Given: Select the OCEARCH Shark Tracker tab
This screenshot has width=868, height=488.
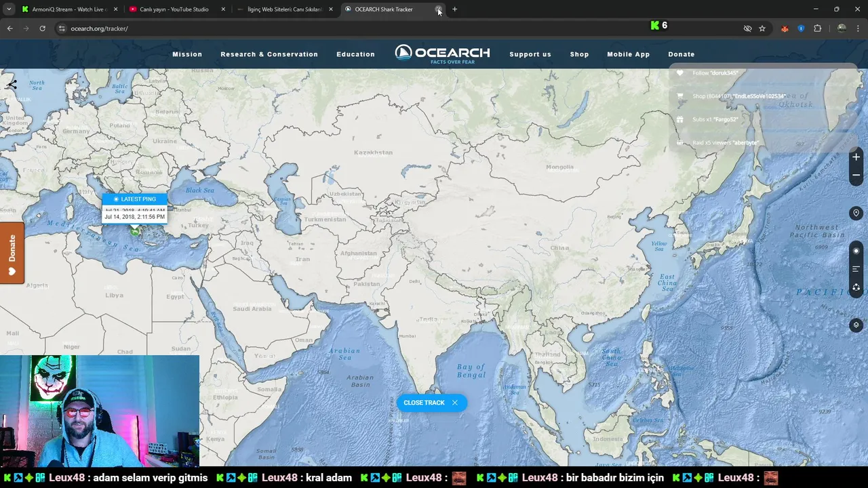Looking at the screenshot, I should tap(384, 9).
